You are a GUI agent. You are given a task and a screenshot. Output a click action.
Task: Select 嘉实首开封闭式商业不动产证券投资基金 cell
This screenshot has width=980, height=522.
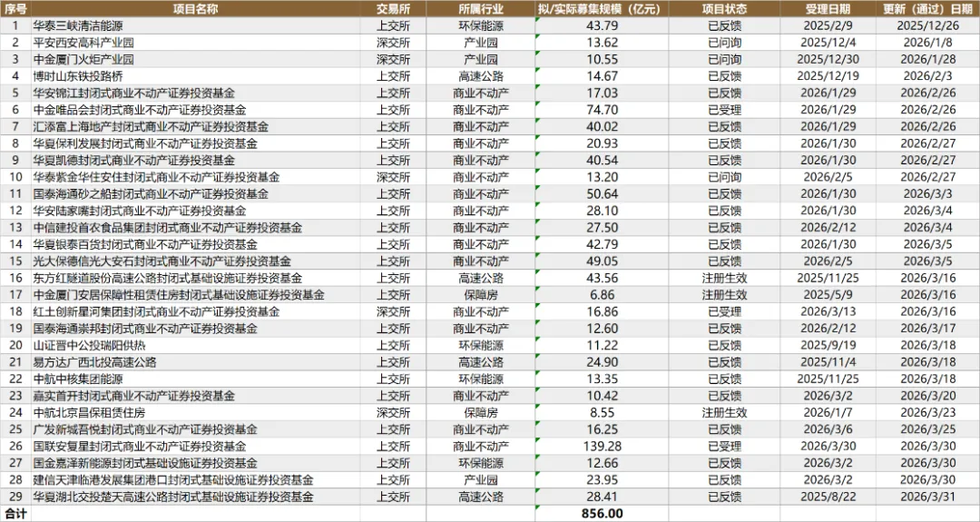tap(196, 396)
